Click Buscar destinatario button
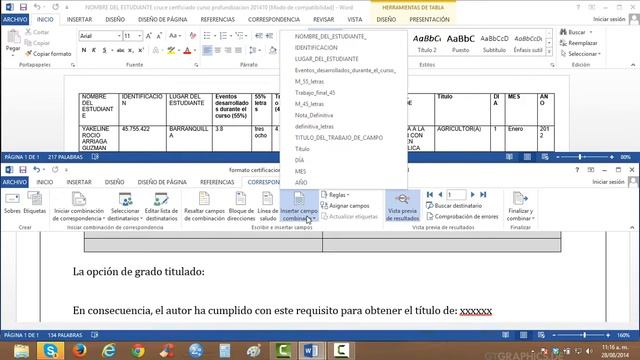 tap(454, 206)
